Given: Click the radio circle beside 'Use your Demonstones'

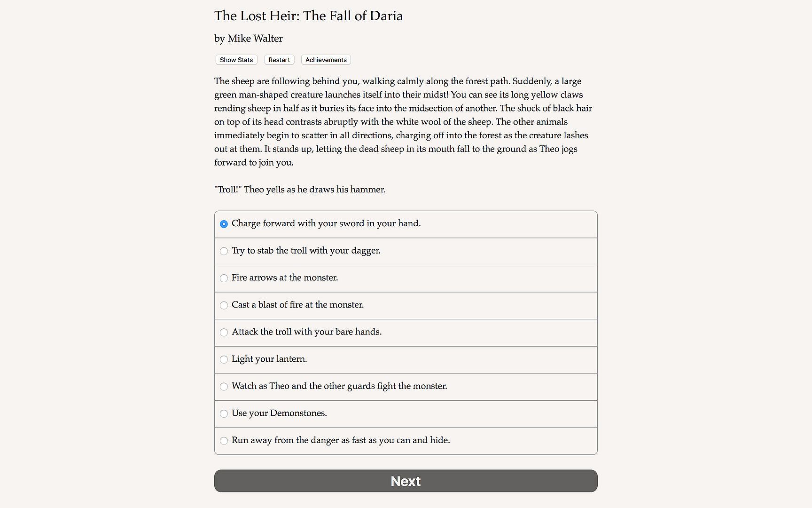Looking at the screenshot, I should [x=224, y=414].
